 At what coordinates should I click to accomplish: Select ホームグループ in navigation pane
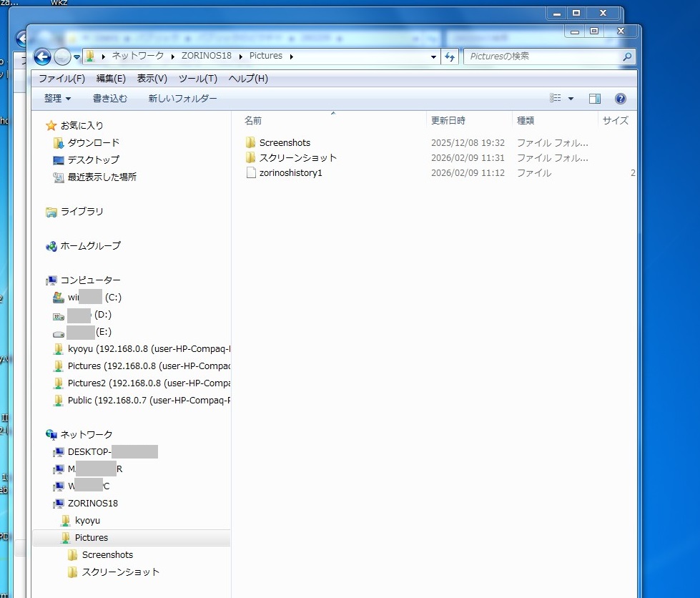coord(90,245)
